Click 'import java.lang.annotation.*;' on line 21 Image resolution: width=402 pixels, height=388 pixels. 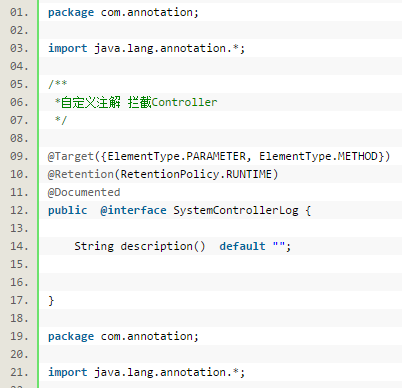coord(147,373)
